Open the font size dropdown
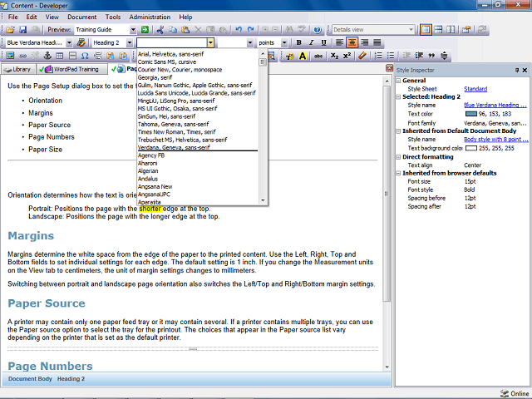The image size is (532, 399). click(250, 42)
